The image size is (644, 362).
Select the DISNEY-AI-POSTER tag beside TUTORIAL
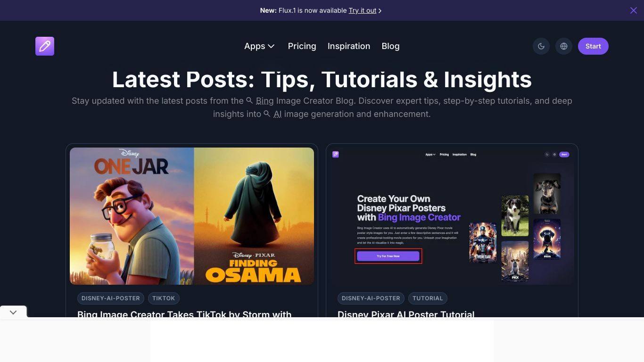[x=371, y=298]
